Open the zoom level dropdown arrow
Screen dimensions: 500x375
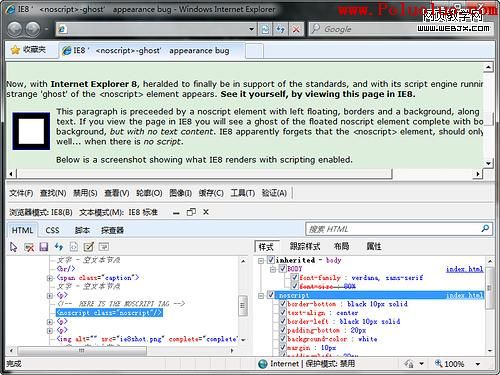click(x=478, y=364)
